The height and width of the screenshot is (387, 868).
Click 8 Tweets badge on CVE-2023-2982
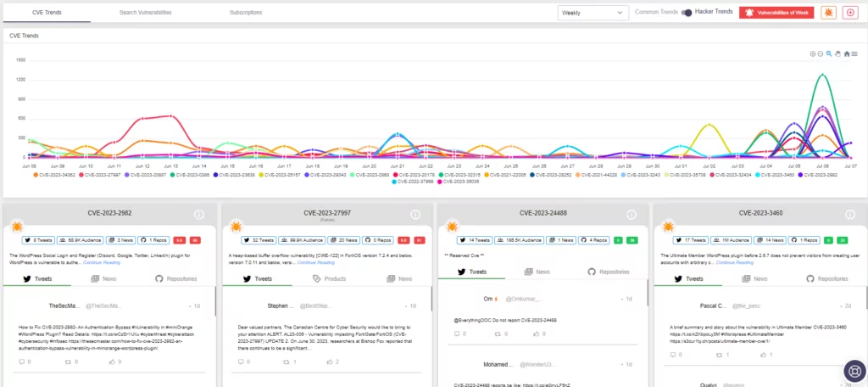[x=38, y=241]
